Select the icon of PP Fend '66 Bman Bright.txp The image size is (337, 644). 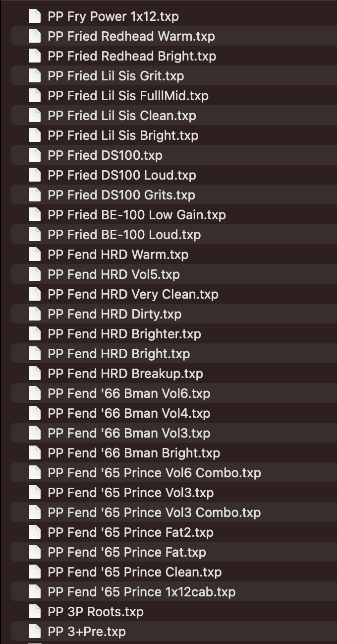click(34, 453)
